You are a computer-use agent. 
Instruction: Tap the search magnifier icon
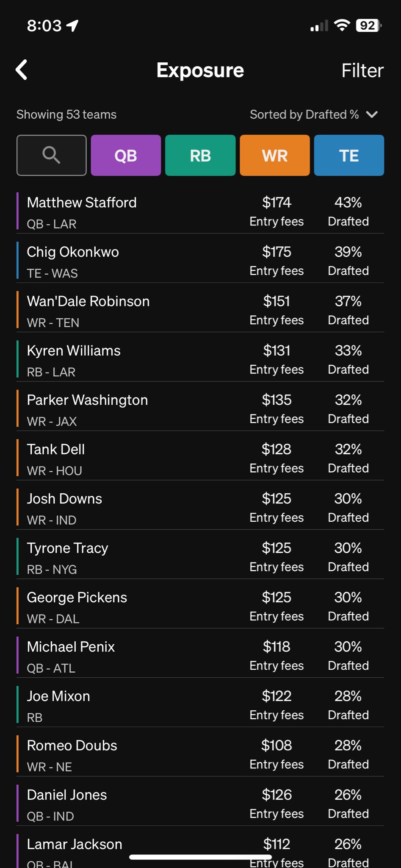click(x=51, y=156)
